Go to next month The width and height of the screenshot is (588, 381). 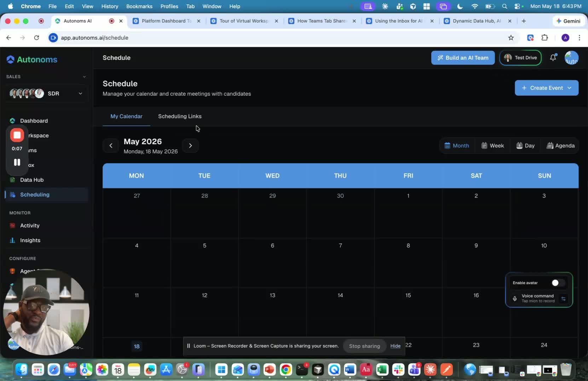tap(190, 146)
